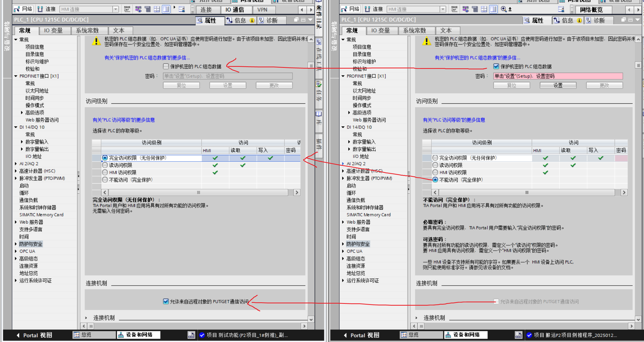Select left 读访问权限 radio button
This screenshot has width=644, height=342.
105,165
